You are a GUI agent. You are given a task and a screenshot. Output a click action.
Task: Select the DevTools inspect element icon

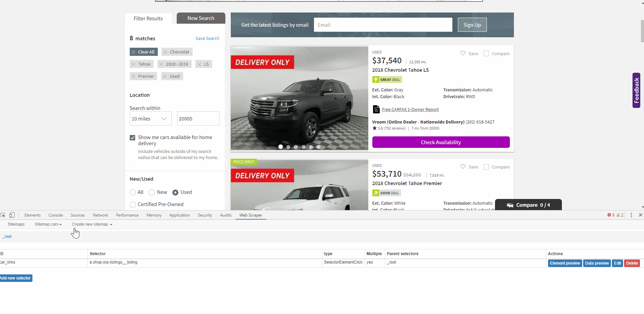(x=3, y=215)
